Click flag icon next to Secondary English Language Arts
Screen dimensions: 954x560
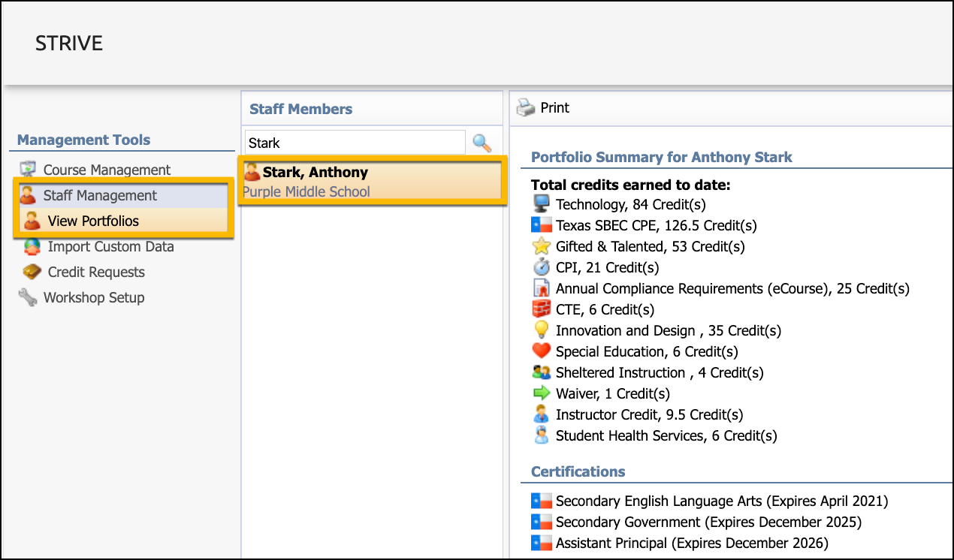(x=541, y=501)
